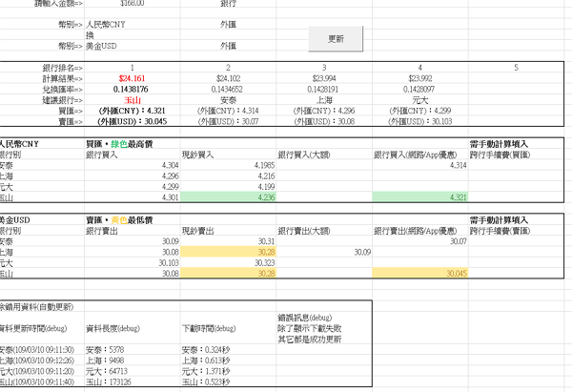The width and height of the screenshot is (572, 392).
Task: Click the 30.323 cash sell cell
Action: pyautogui.click(x=228, y=263)
